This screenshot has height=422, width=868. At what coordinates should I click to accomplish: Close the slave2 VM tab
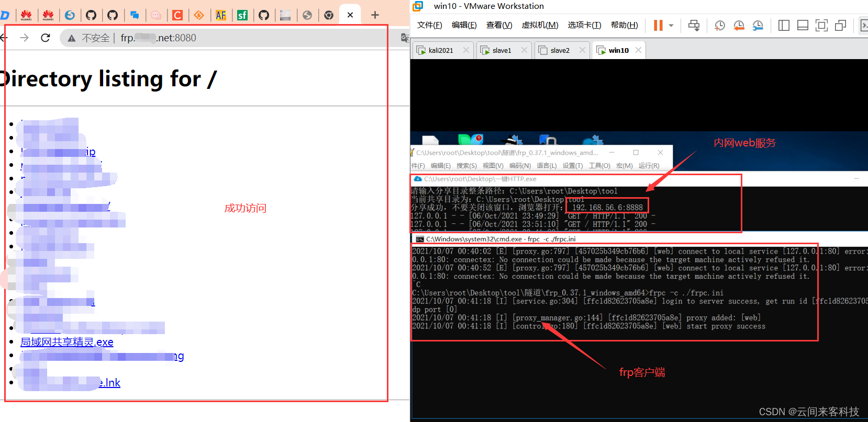click(x=582, y=50)
